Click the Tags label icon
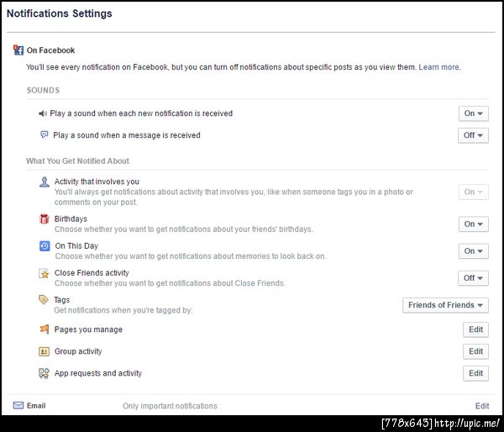 click(x=45, y=300)
